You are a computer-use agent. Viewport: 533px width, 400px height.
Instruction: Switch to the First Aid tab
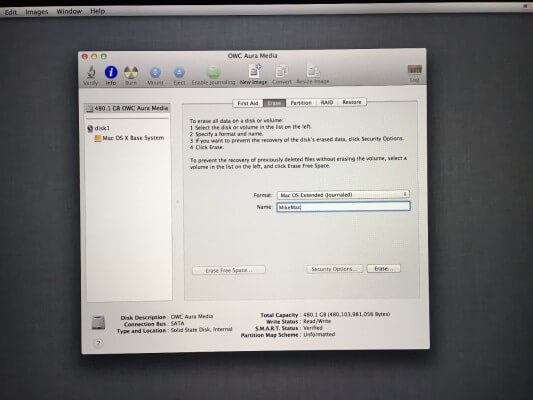coord(247,103)
